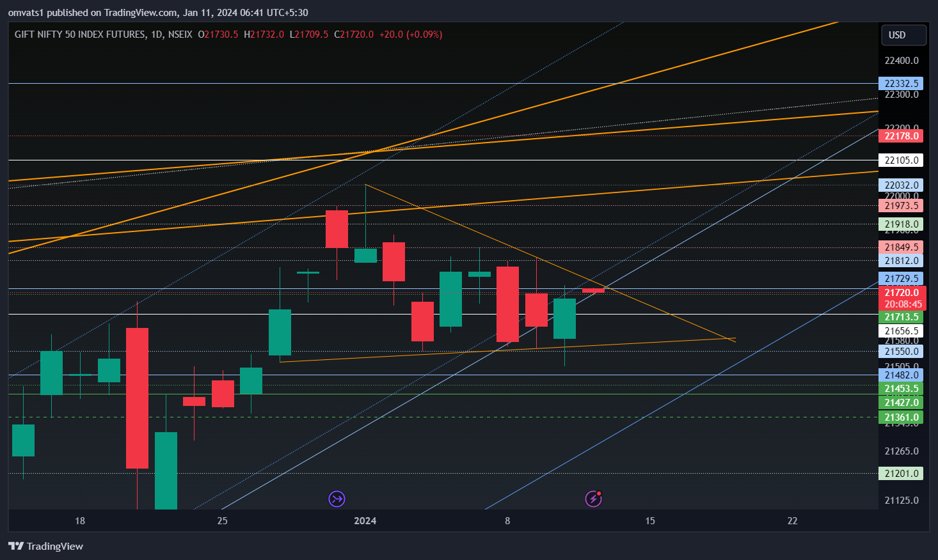Click the 21265.0 price scale value
Viewport: 938px width, 560px height.
tap(901, 451)
